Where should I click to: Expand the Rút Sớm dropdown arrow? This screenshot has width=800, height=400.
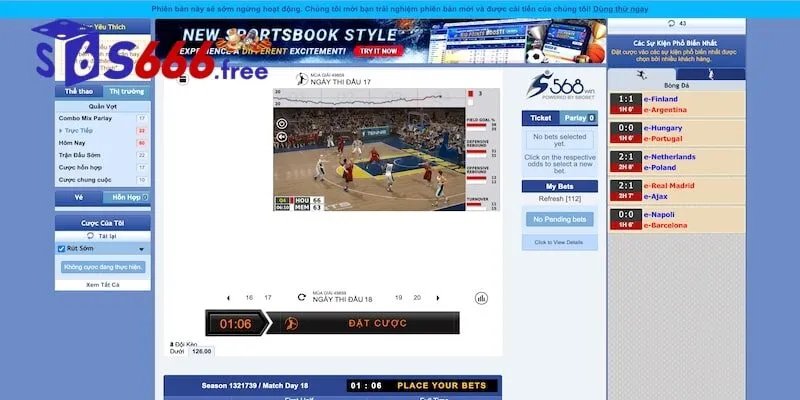pyautogui.click(x=141, y=249)
